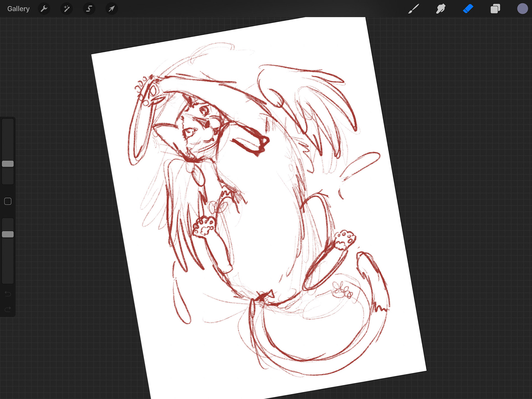Open the Actions wrench menu

tap(44, 9)
